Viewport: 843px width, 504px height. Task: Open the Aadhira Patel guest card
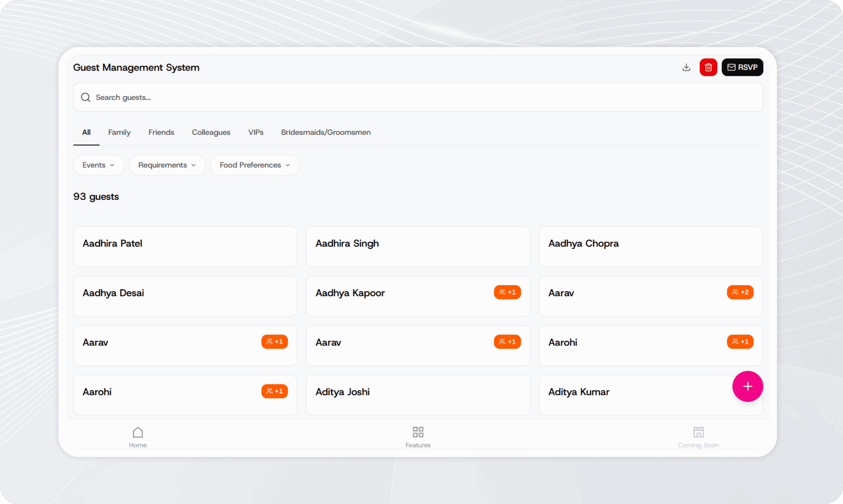coord(185,247)
